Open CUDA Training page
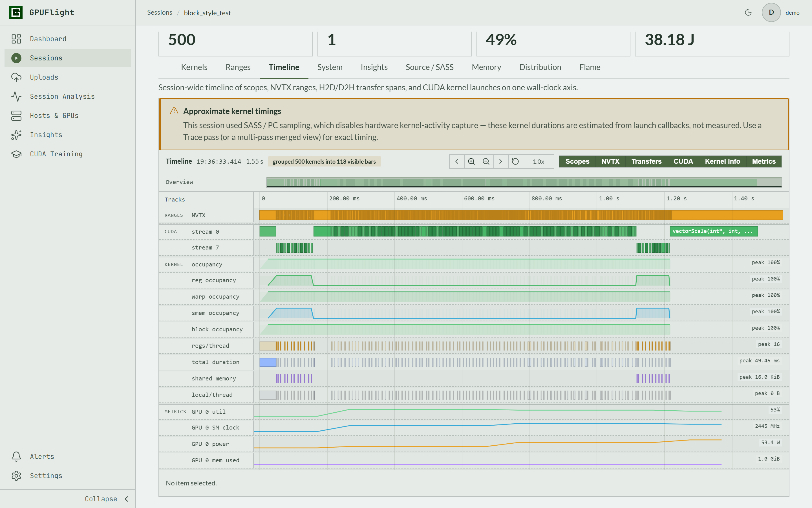 tap(67, 154)
